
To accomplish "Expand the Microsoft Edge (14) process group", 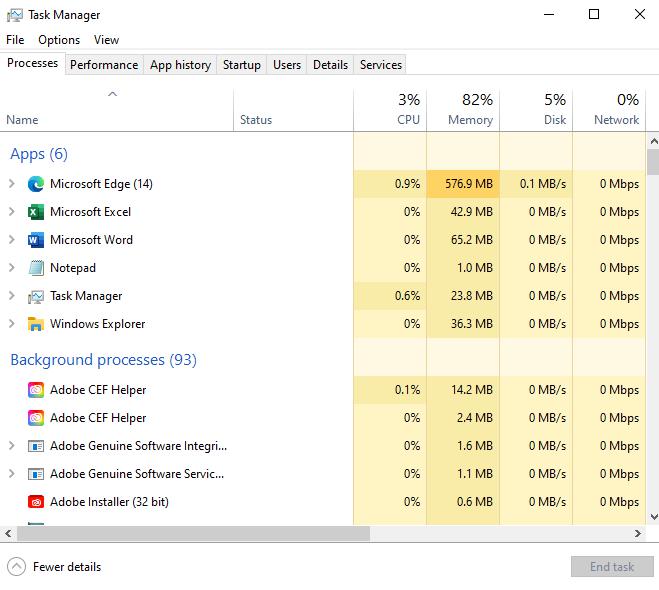I will click(x=12, y=184).
